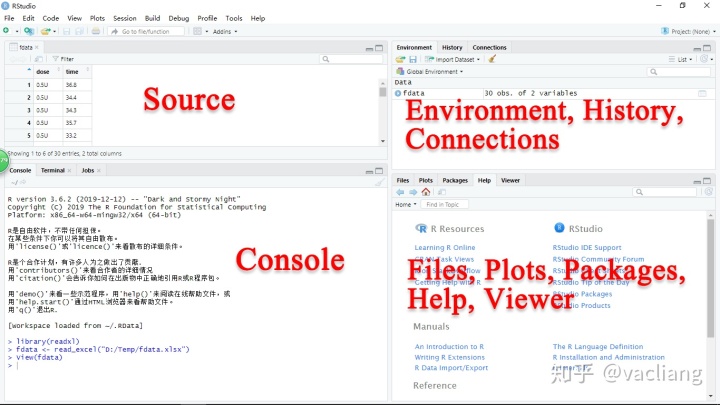720x405 pixels.
Task: Switch to the Jobs tab
Action: click(x=88, y=170)
